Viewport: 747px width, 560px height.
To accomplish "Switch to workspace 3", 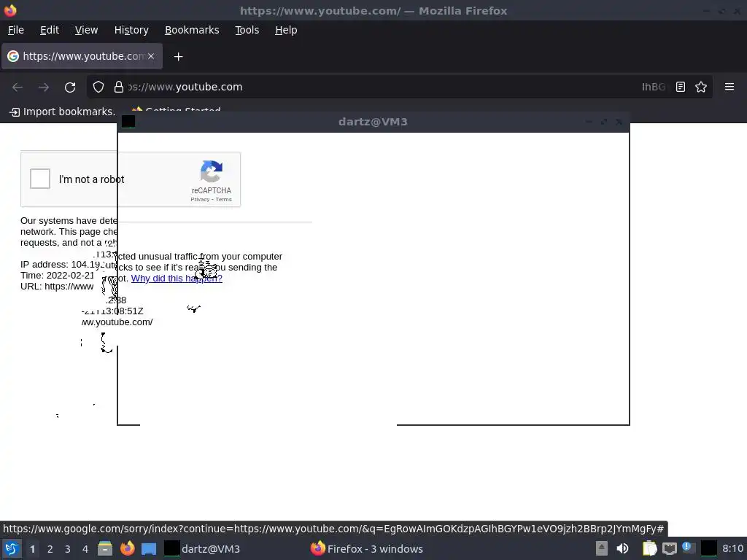I will coord(68,549).
